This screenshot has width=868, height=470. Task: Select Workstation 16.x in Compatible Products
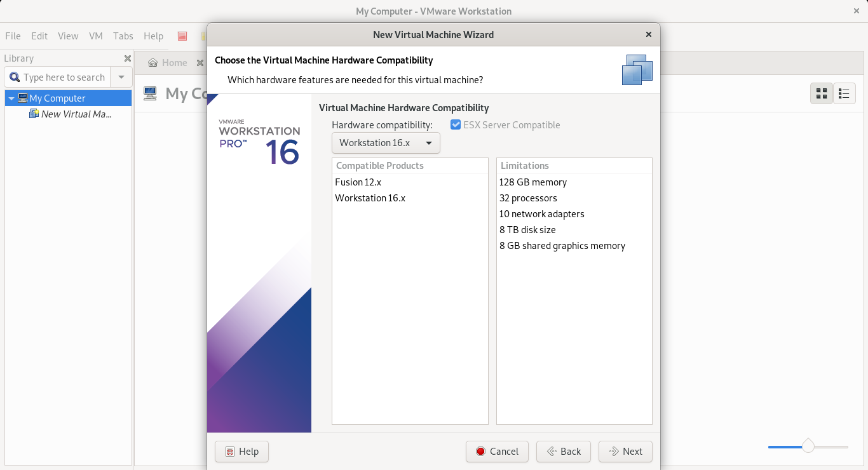click(410, 198)
